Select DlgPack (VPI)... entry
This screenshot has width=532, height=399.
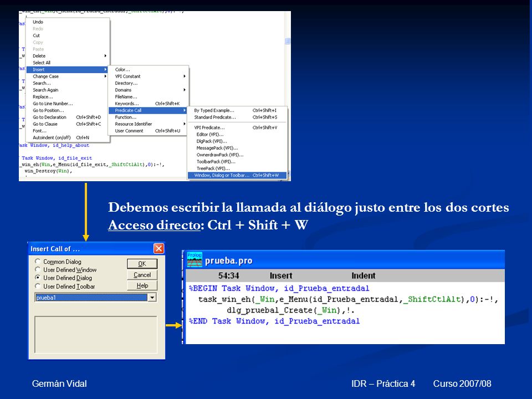(x=238, y=141)
